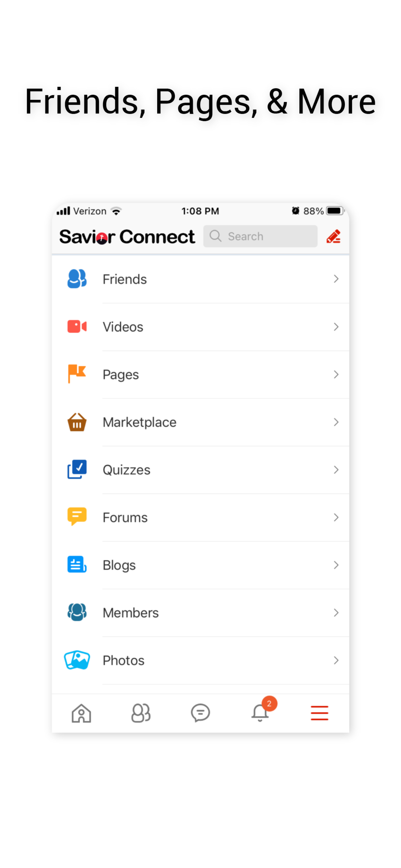Tap the blue Friends people icon

(77, 279)
